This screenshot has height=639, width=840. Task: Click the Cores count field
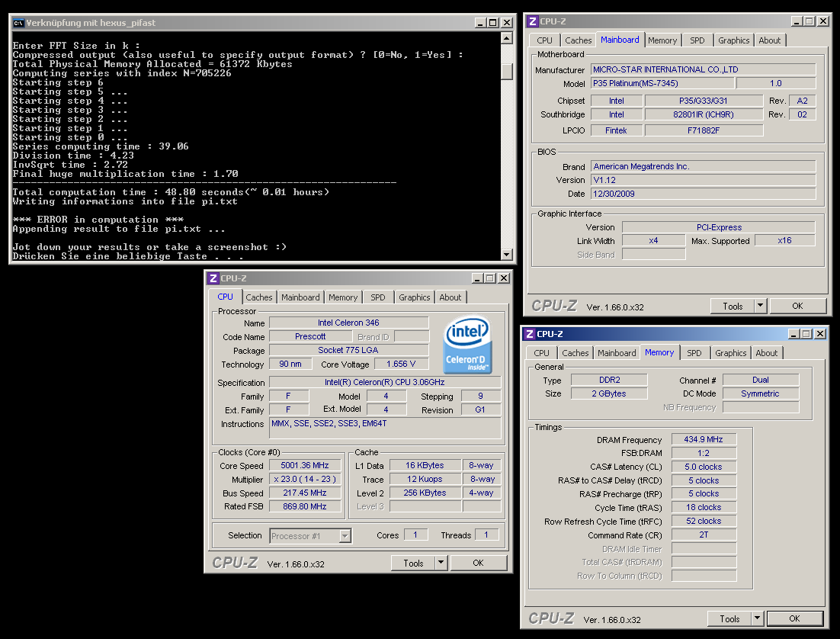[x=415, y=535]
